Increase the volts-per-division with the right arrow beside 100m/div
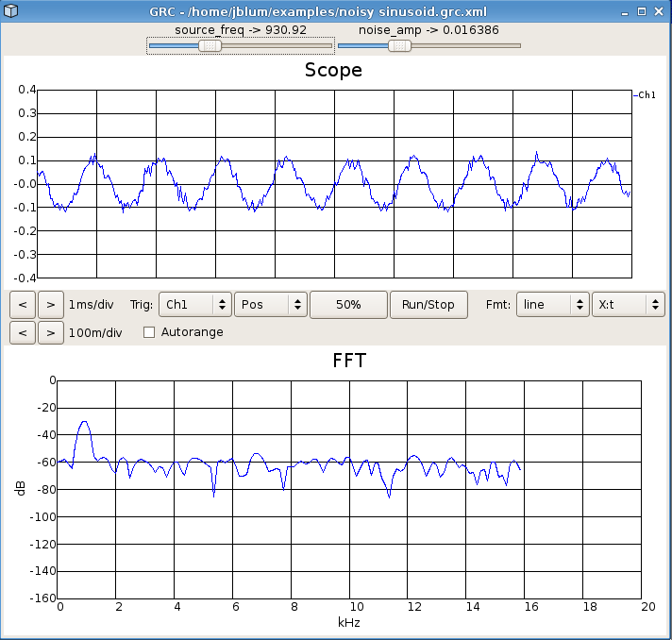Screen dimensions: 672x640 (x=51, y=332)
